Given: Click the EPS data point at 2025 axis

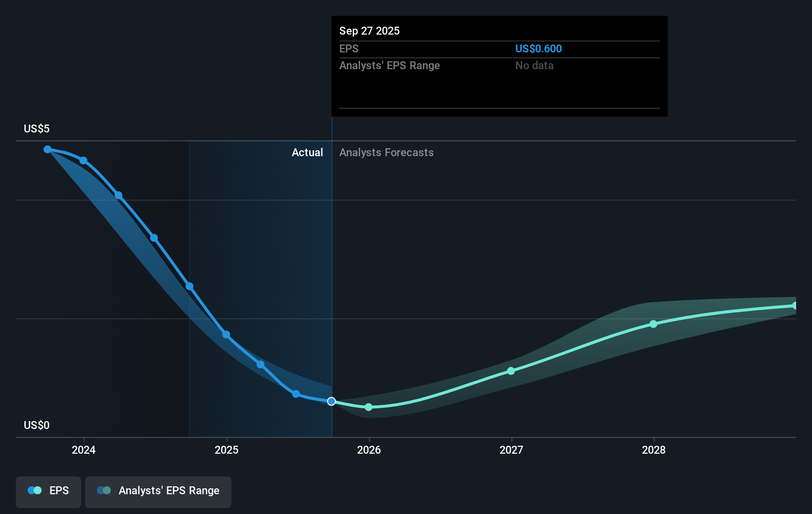Looking at the screenshot, I should [x=226, y=335].
